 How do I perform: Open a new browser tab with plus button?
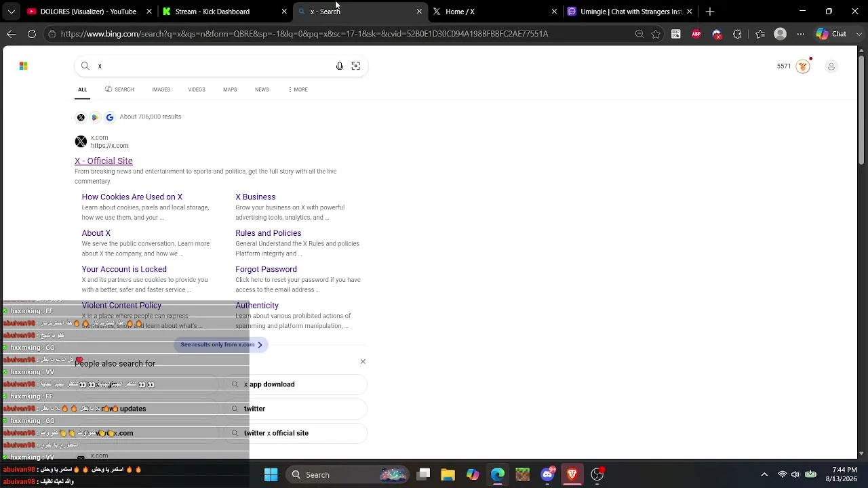(x=710, y=12)
